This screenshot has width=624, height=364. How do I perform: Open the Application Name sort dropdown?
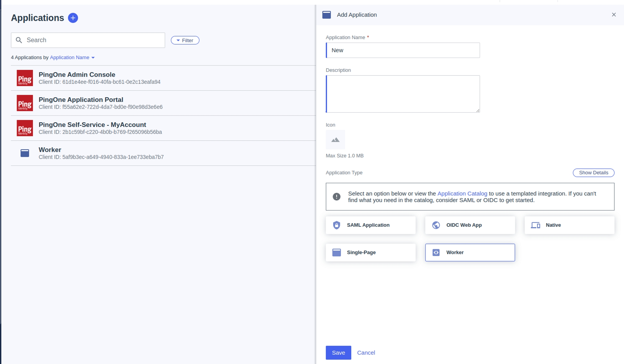coord(72,58)
